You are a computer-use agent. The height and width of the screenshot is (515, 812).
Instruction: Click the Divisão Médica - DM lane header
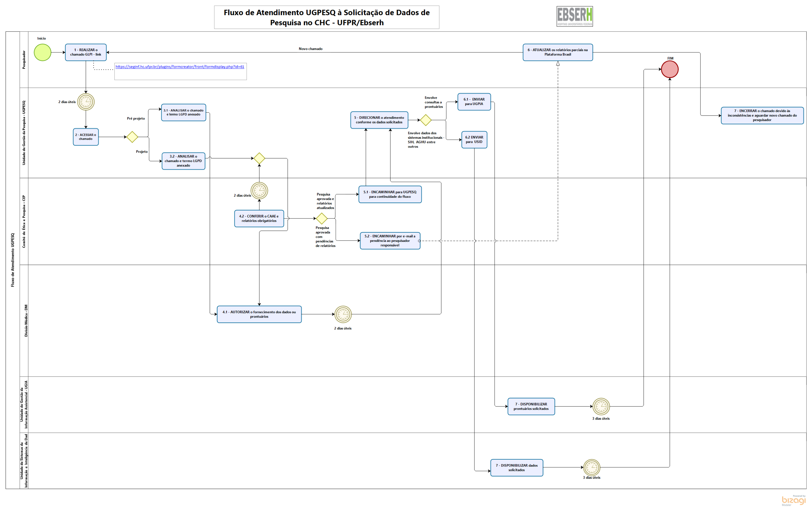pyautogui.click(x=26, y=321)
